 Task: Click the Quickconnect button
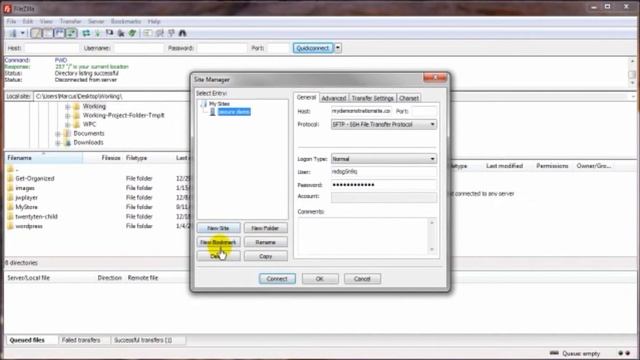[313, 48]
